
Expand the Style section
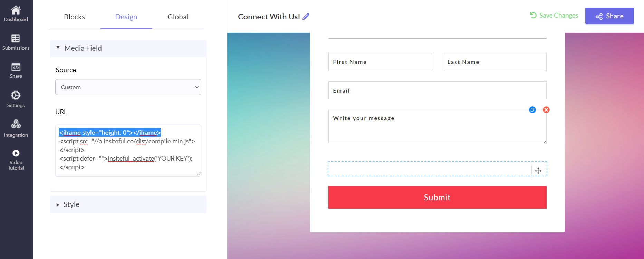click(x=58, y=204)
